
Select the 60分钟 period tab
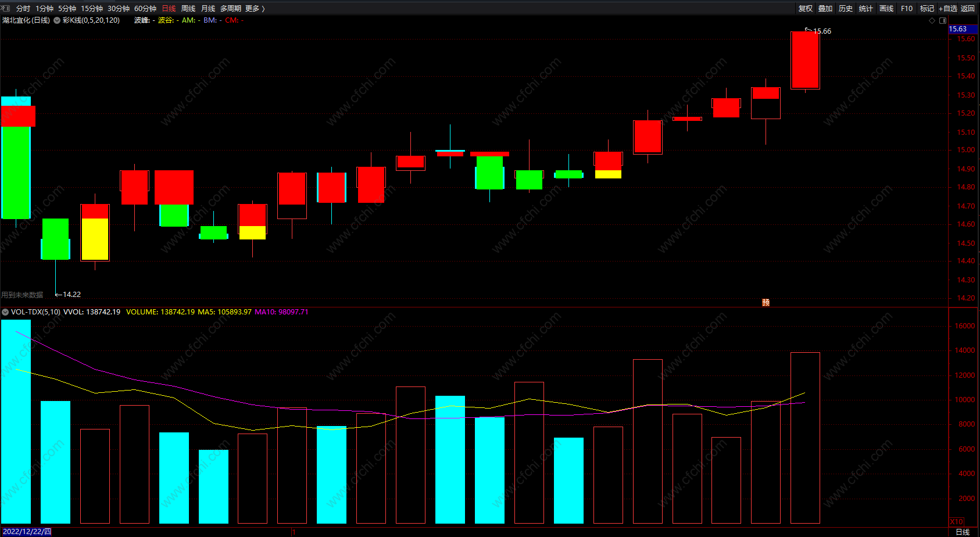(145, 8)
